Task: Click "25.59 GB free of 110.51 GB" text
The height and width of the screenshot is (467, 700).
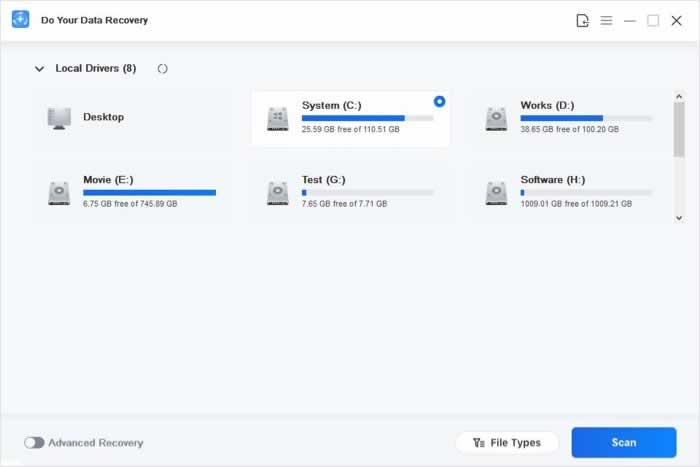Action: point(350,129)
